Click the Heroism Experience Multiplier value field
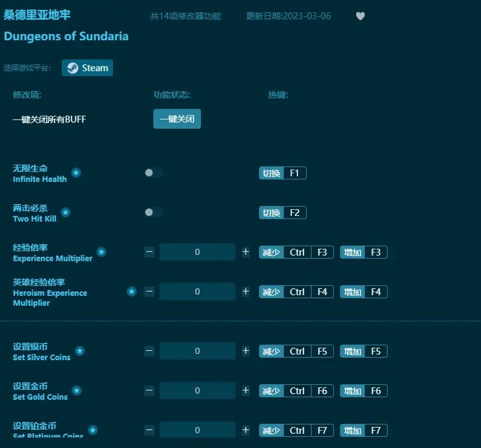 (197, 291)
